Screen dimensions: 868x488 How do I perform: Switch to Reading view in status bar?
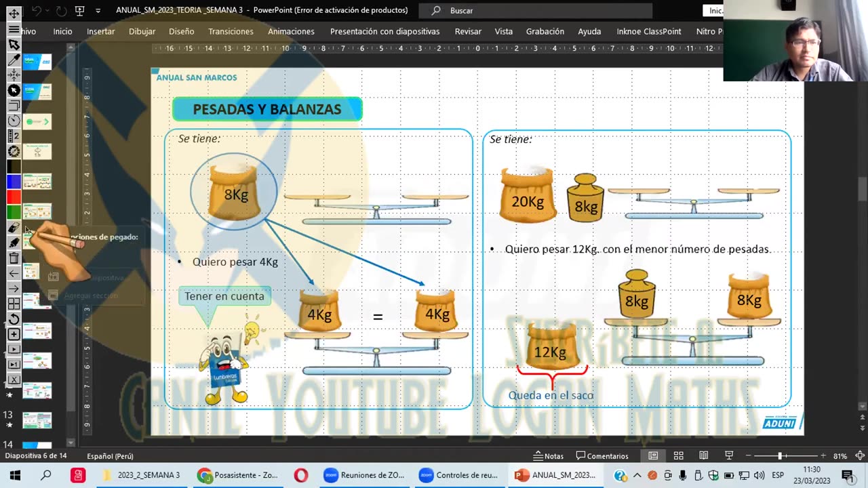coord(704,455)
